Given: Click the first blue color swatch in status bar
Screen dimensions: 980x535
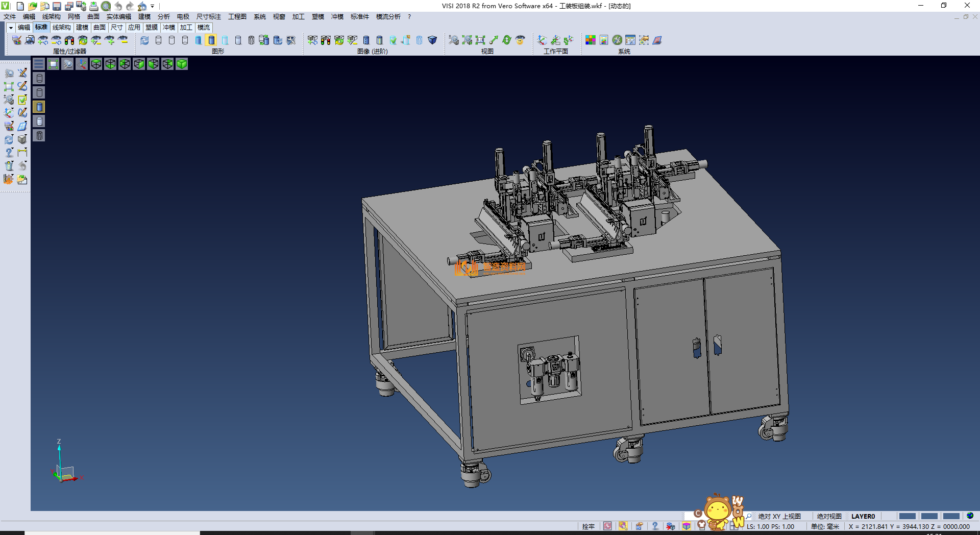Looking at the screenshot, I should (x=907, y=516).
